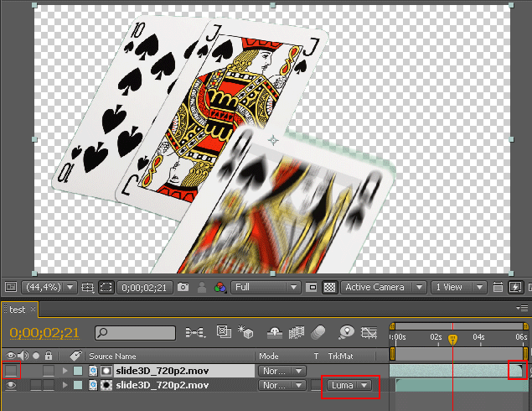Screen dimensions: 532x411
Task: Solo the Luma matte slide3D layer
Action: click(x=36, y=385)
